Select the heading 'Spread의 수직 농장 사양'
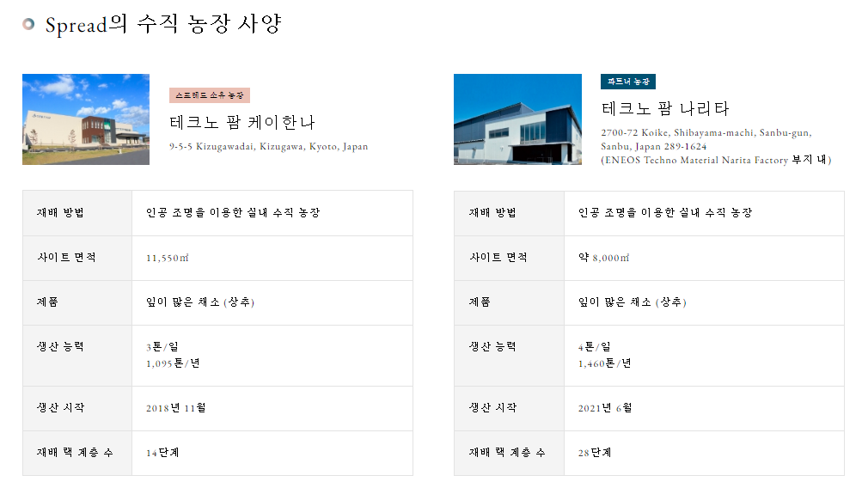 (163, 24)
